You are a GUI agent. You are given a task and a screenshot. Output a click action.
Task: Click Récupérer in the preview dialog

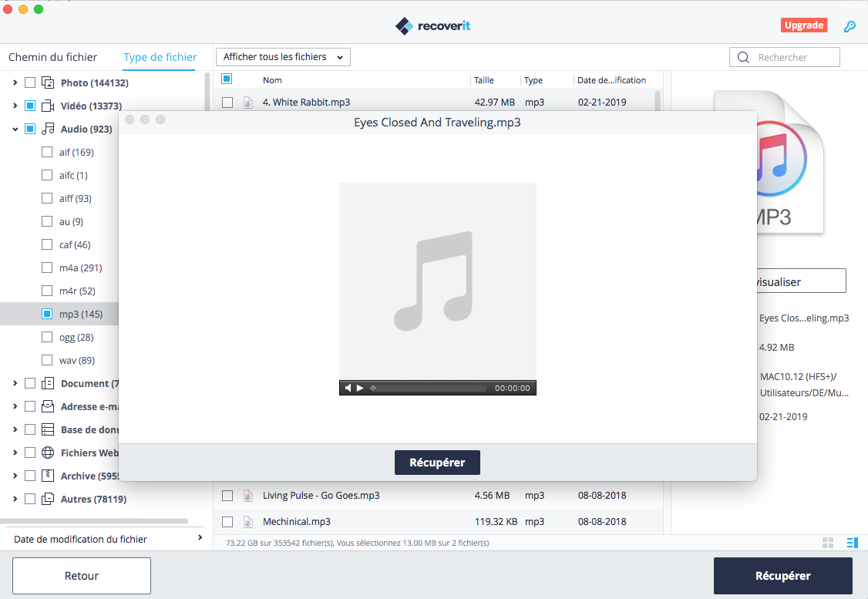click(437, 463)
